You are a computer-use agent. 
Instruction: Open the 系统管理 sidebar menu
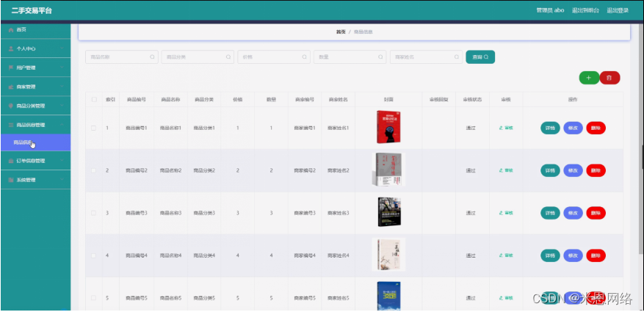click(35, 180)
